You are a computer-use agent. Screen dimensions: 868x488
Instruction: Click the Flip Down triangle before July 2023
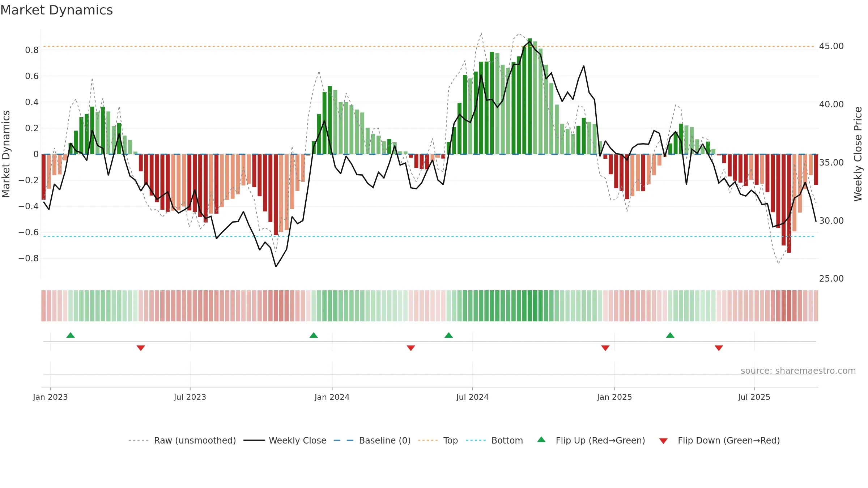(141, 348)
